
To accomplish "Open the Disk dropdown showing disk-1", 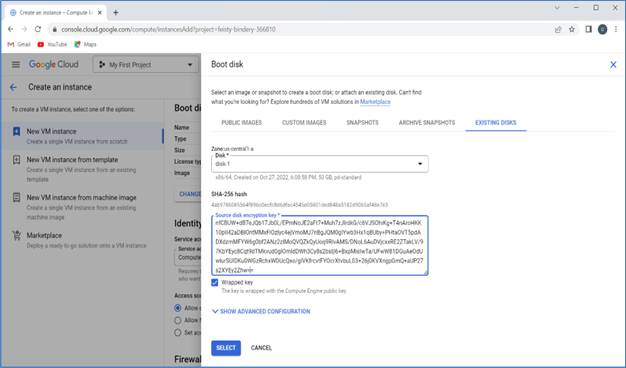I will point(320,164).
